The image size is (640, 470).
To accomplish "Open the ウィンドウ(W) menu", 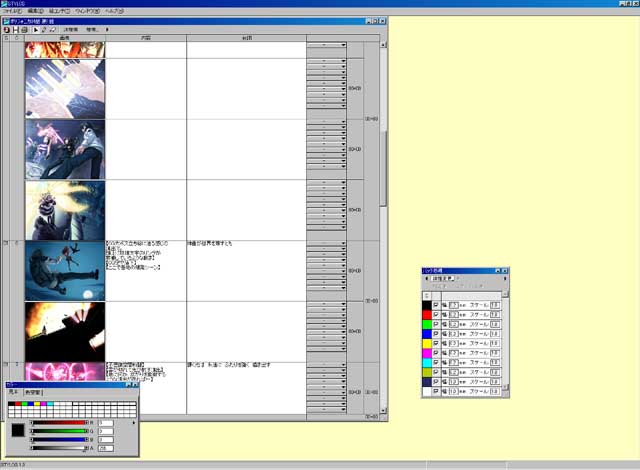I will point(87,11).
